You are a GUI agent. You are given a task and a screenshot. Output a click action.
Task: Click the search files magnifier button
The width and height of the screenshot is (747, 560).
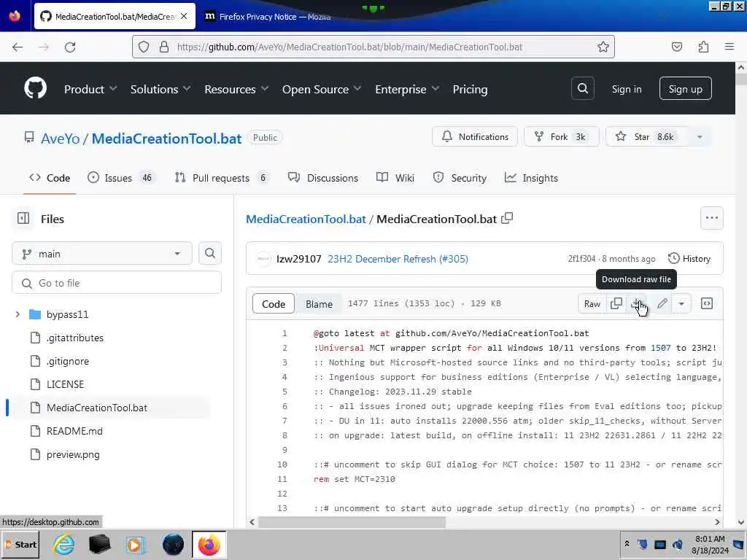(x=209, y=253)
